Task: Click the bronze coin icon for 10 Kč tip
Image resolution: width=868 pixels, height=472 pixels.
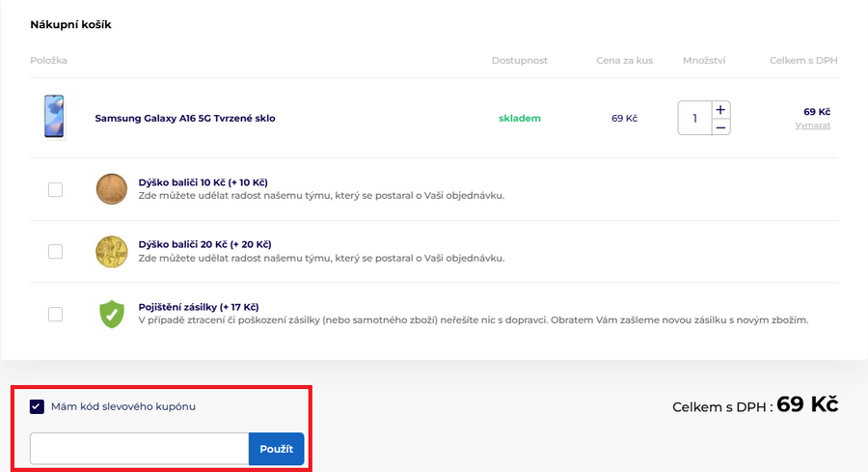Action: tap(111, 189)
